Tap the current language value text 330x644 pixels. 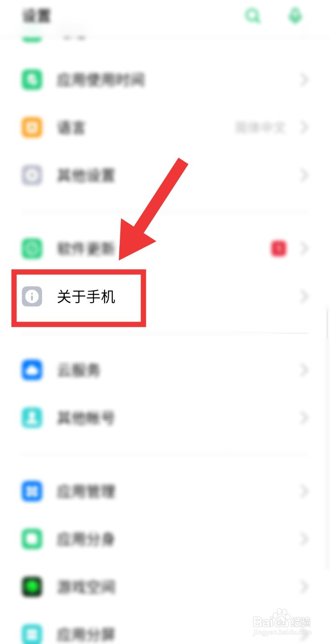click(260, 128)
